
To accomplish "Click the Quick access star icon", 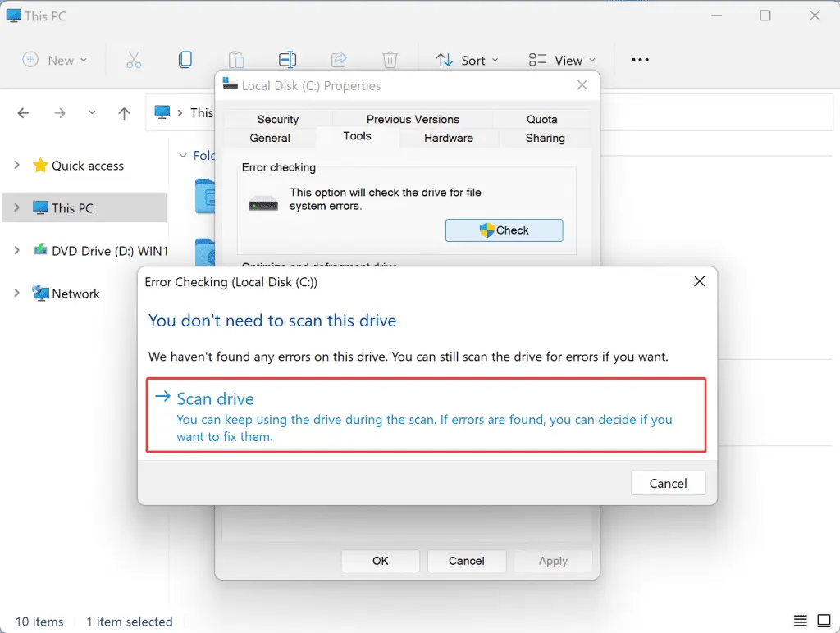I will click(x=40, y=165).
